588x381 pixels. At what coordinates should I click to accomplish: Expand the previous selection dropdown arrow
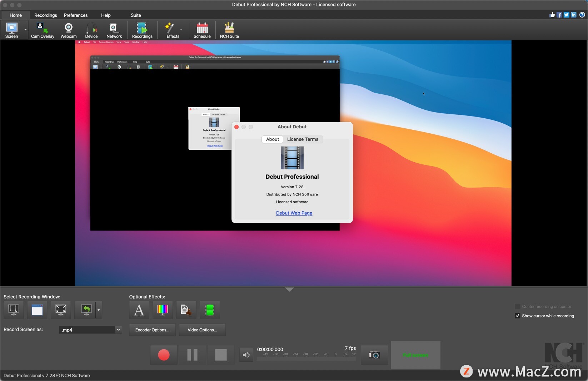point(99,310)
